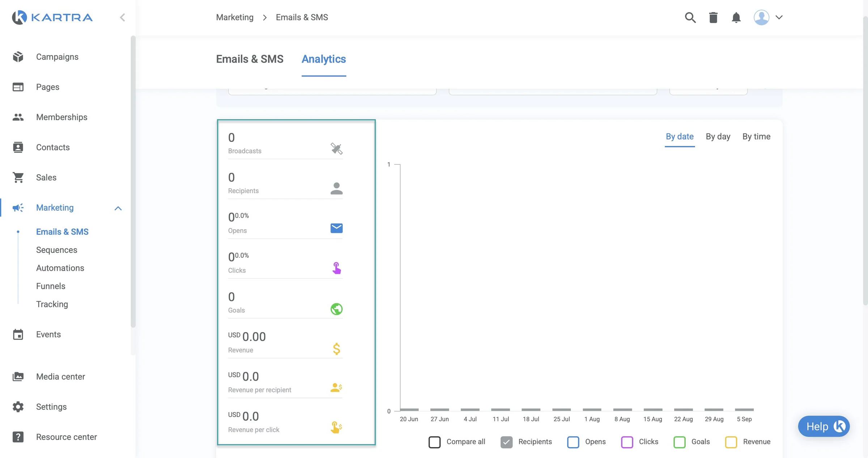Click the Media center icon

click(18, 377)
